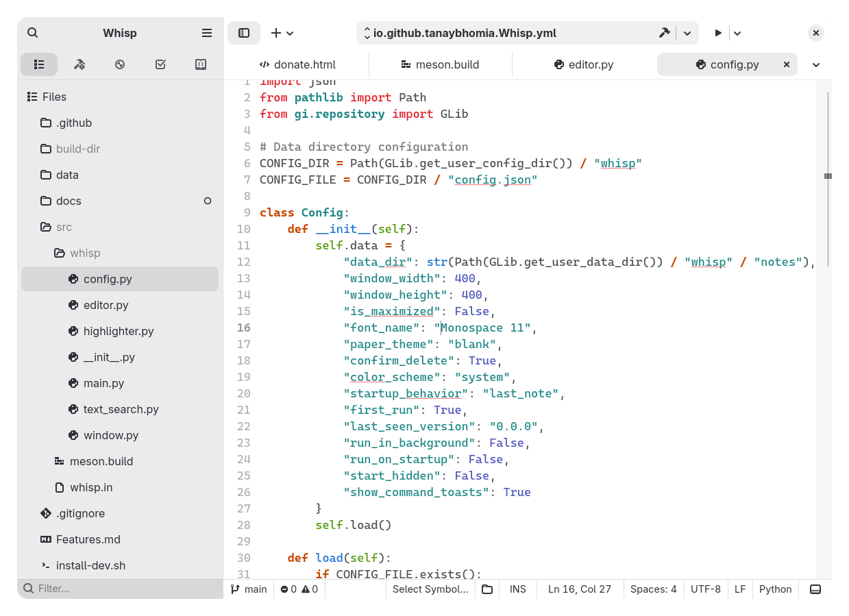Change line ending via LF button
849x616 pixels.
(740, 589)
